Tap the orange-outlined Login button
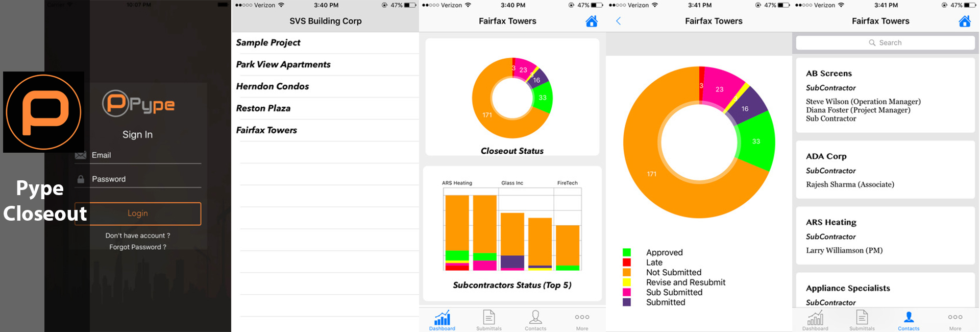This screenshot has width=980, height=332. 138,214
